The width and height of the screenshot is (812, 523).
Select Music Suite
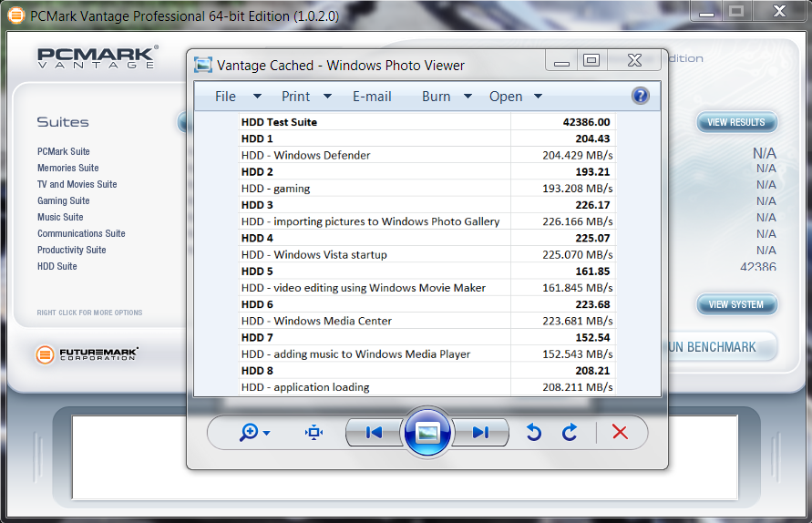[60, 217]
